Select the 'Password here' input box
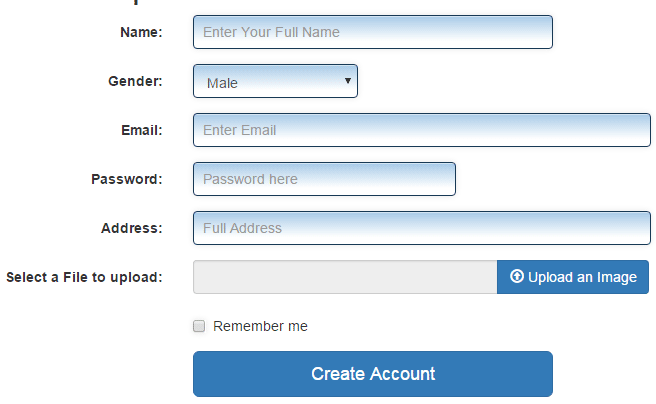Viewport: 656px width, 404px height. coord(324,179)
